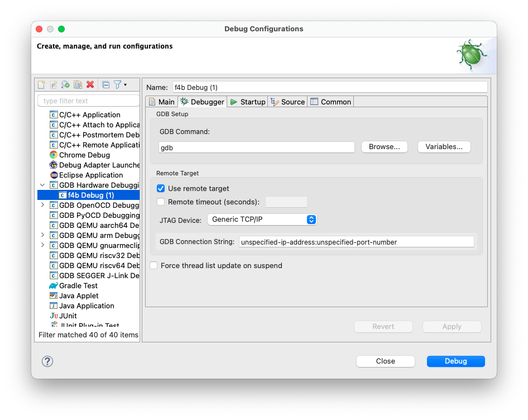Click the GDB SEGGER J-Link icon
This screenshot has height=420, width=528.
[53, 276]
